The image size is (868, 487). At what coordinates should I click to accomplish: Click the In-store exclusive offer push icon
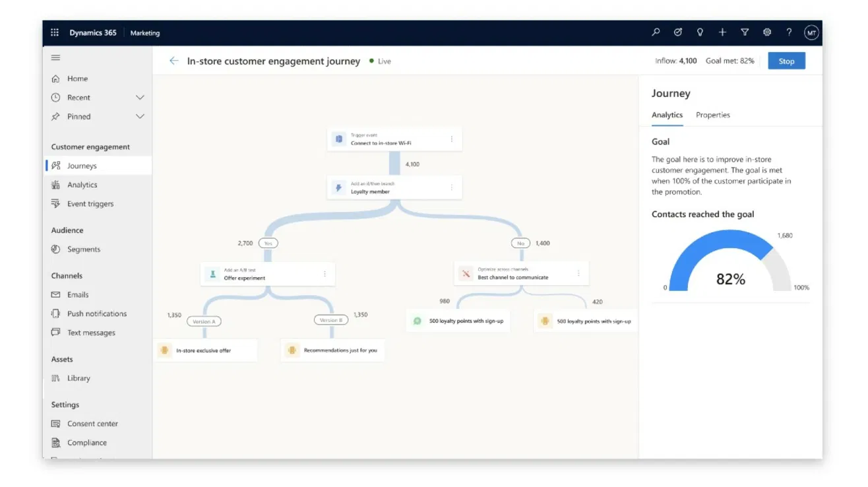pyautogui.click(x=165, y=350)
